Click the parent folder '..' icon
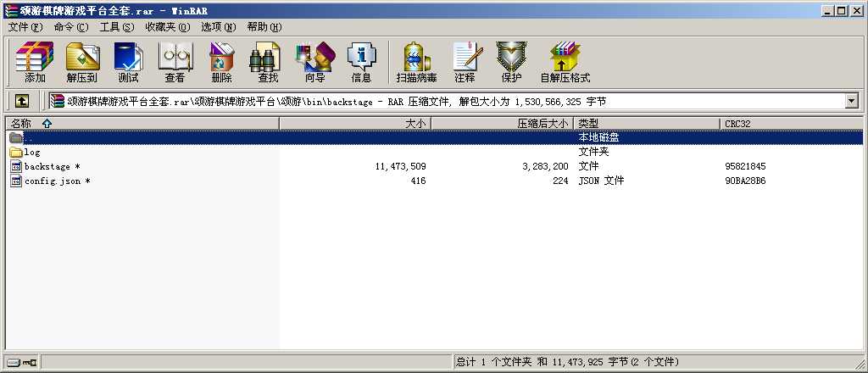This screenshot has height=373, width=868. click(x=15, y=137)
